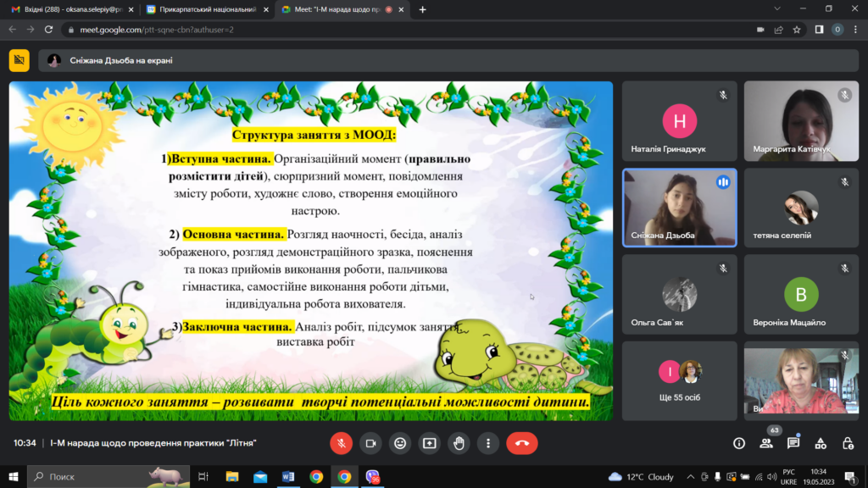Unmute the microphone in Meet controls
868x488 pixels.
341,443
